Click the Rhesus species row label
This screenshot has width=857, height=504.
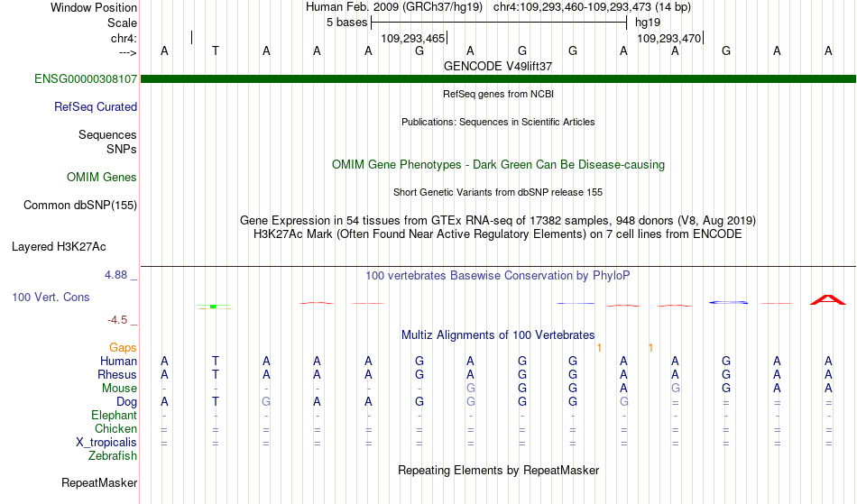point(117,374)
